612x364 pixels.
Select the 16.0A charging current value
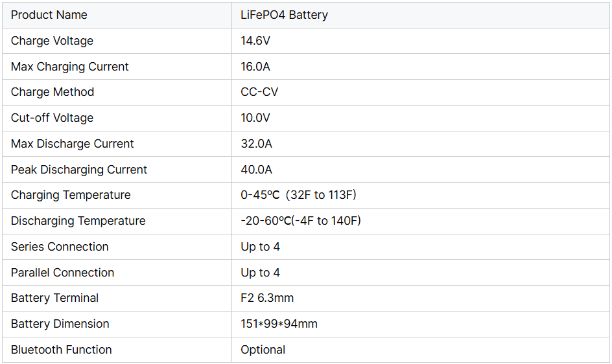tap(255, 67)
